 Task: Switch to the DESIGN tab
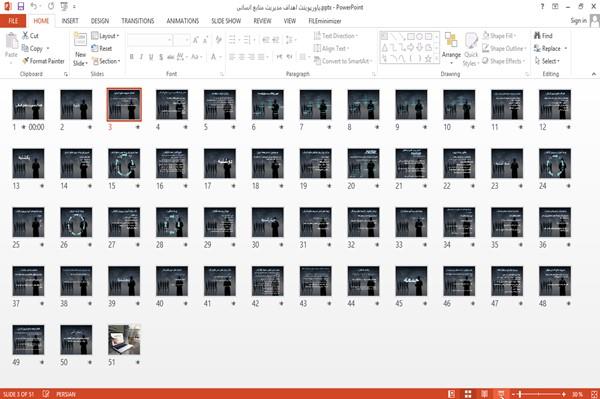pos(99,21)
